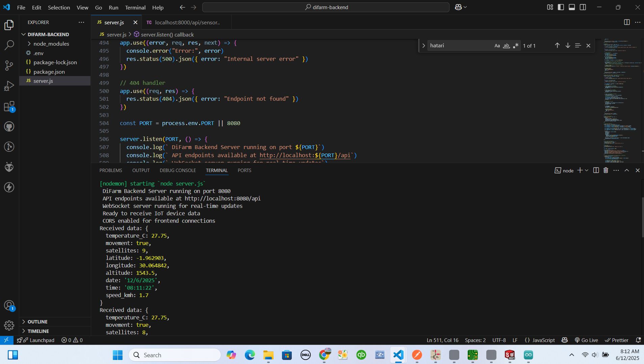Open the File menu
This screenshot has width=644, height=364.
click(x=21, y=7)
